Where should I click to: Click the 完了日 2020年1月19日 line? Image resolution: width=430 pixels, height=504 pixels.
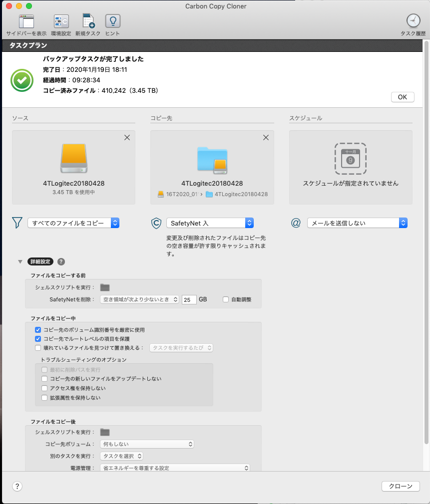tap(85, 69)
